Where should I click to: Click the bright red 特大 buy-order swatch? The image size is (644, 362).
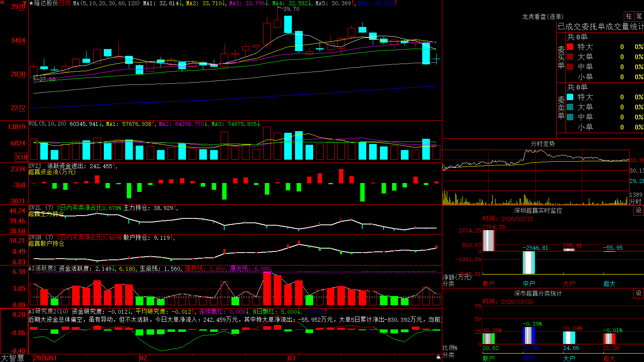pyautogui.click(x=570, y=47)
